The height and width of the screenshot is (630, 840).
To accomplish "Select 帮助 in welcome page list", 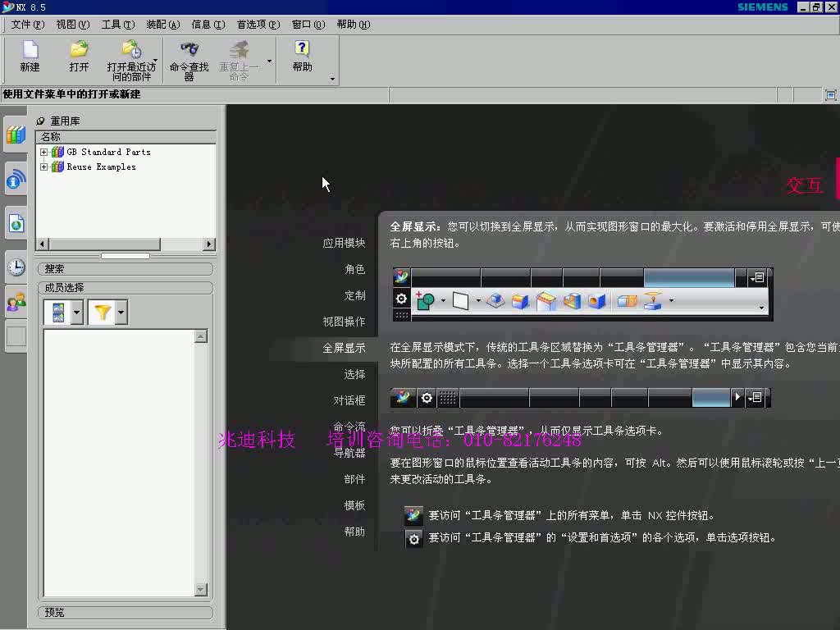I will [354, 532].
